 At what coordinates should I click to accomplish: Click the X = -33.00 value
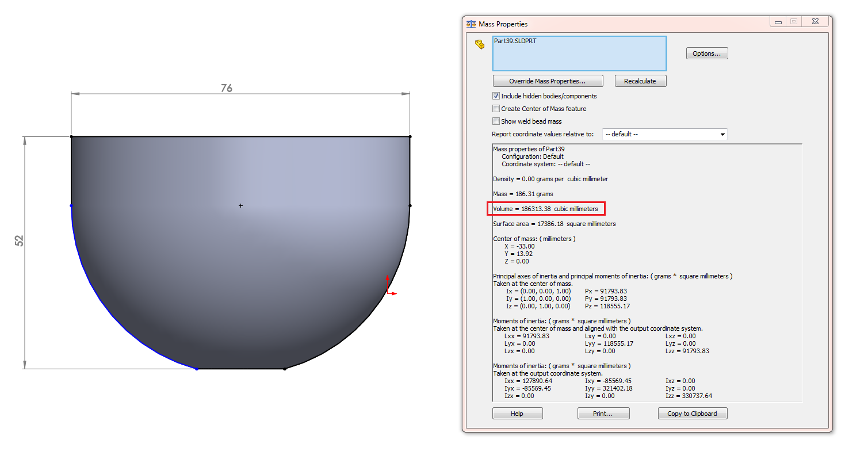[519, 246]
